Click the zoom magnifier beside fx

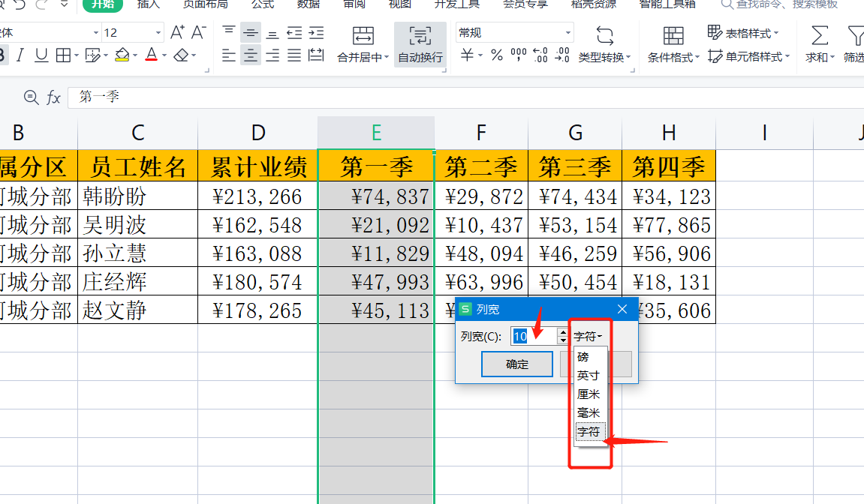31,97
